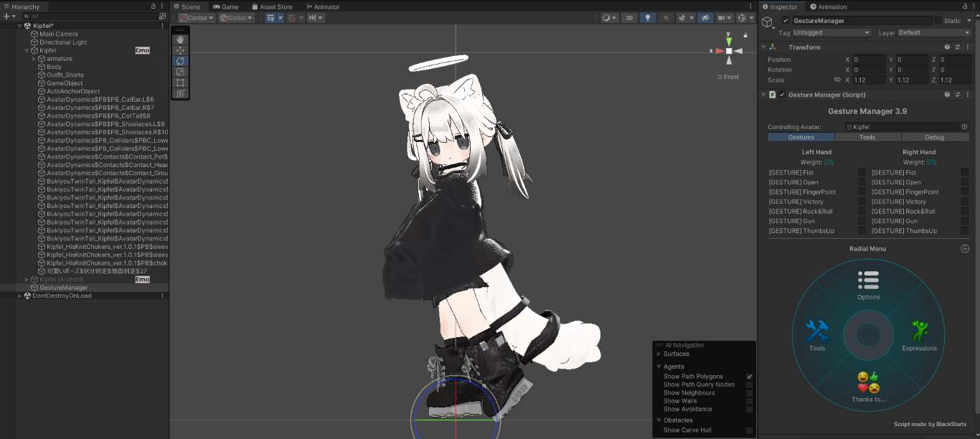980x439 pixels.
Task: Click Position X input field
Action: click(868, 60)
